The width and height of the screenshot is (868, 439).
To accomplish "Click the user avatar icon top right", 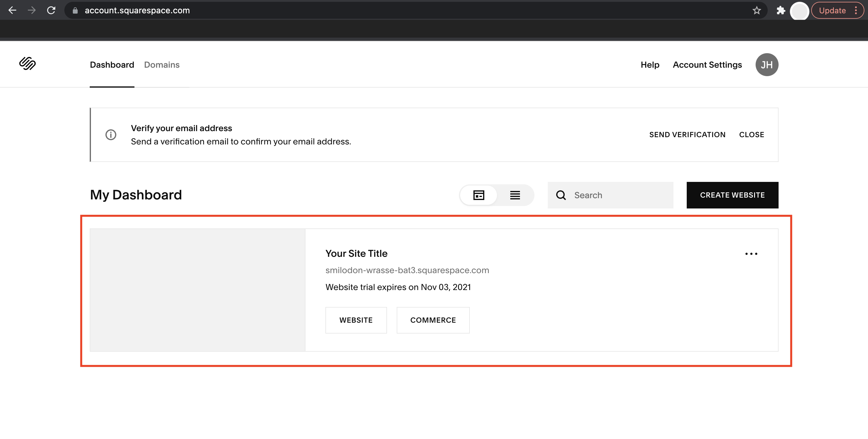I will tap(767, 64).
